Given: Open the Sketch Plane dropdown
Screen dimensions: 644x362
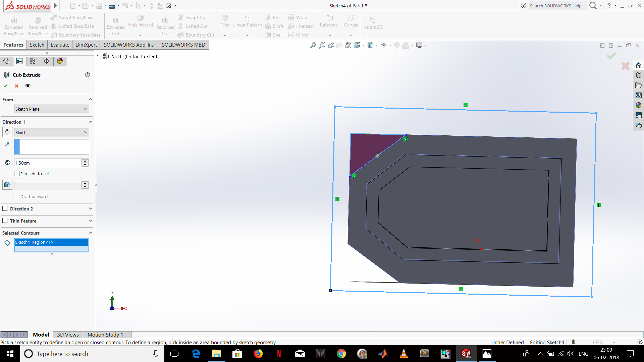Looking at the screenshot, I should point(52,109).
